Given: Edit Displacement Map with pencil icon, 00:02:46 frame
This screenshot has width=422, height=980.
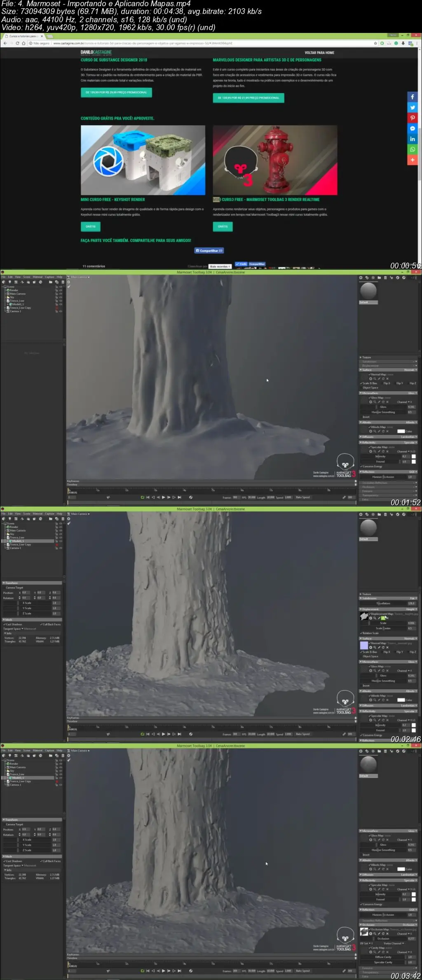Looking at the screenshot, I should [x=379, y=618].
